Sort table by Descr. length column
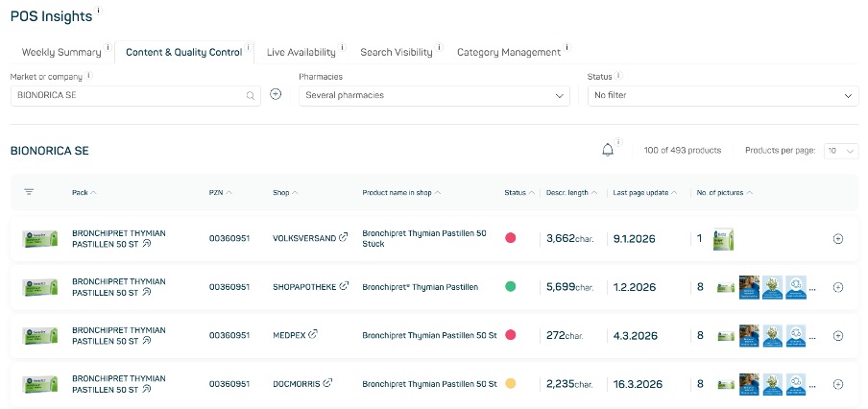Viewport: 868px width, 409px height. [572, 193]
